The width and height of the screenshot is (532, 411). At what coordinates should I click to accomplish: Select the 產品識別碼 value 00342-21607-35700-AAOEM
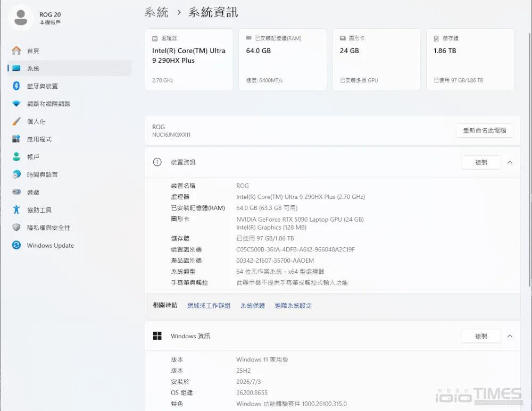[275, 261]
